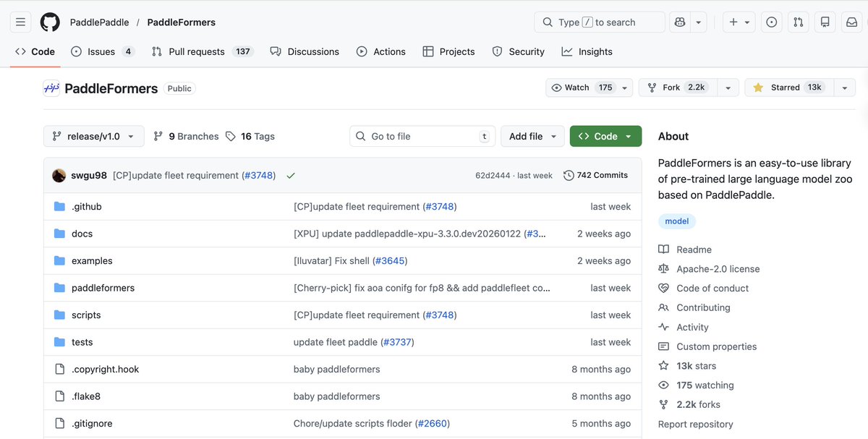Viewport: 868px width, 439px height.
Task: Open the .gitignore file
Action: [x=92, y=424]
